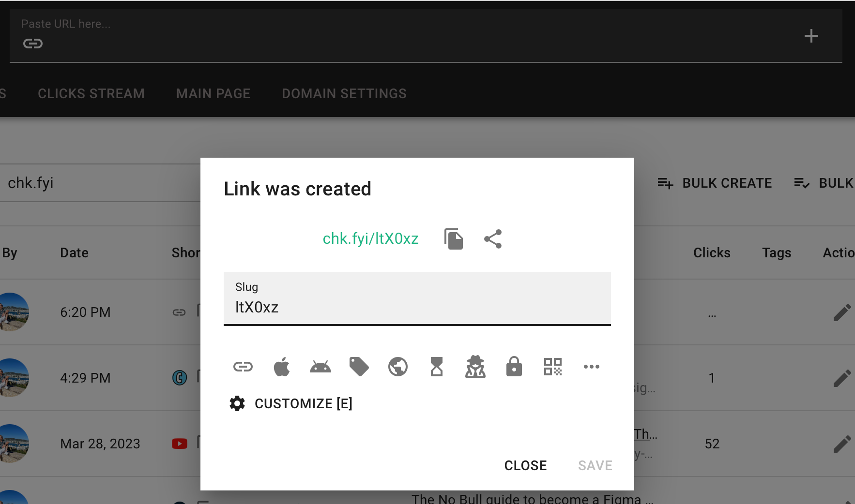
Task: Edit the 4:29 PM link row
Action: click(842, 378)
